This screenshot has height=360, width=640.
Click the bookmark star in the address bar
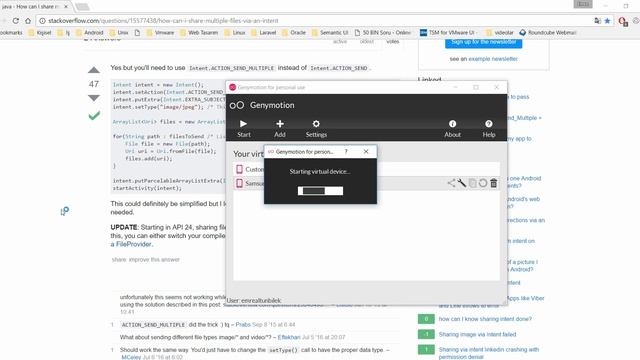click(607, 20)
